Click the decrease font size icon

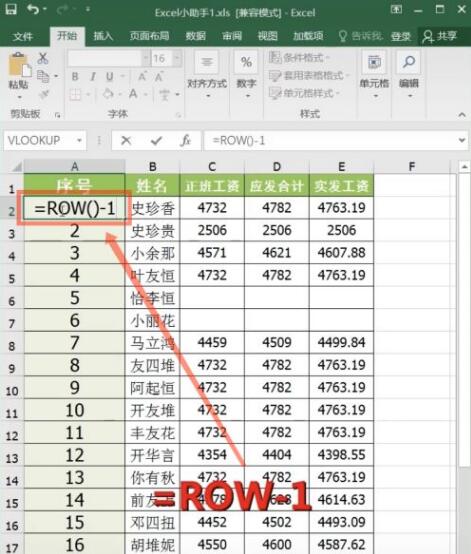[159, 77]
